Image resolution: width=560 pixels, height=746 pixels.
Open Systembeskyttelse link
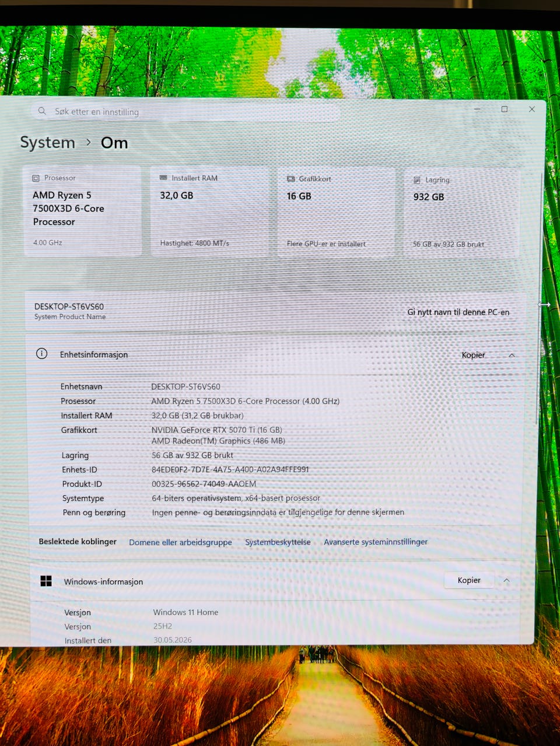coord(278,542)
